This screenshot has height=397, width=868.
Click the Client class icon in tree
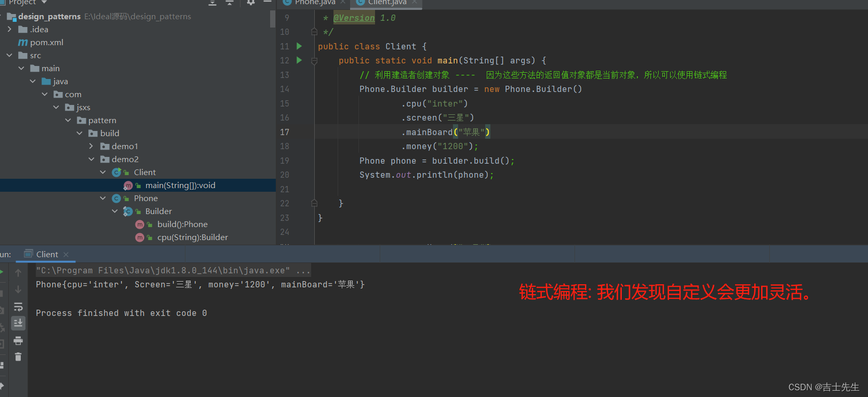click(x=116, y=173)
